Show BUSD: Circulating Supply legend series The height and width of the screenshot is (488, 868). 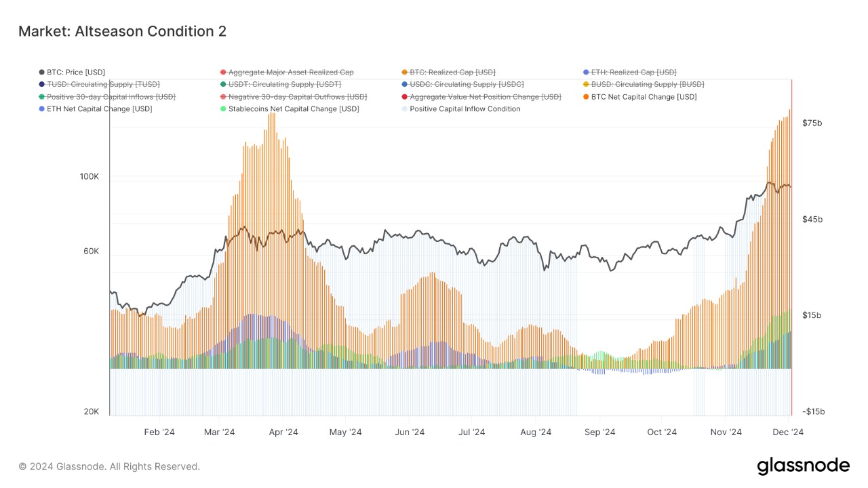(643, 84)
